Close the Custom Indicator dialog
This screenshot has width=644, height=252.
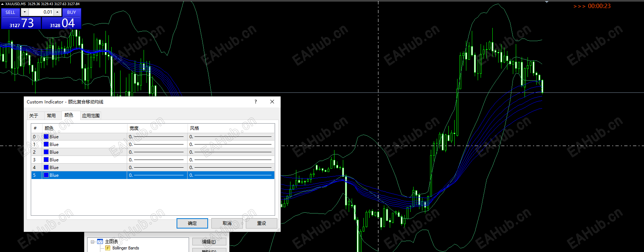coord(272,102)
